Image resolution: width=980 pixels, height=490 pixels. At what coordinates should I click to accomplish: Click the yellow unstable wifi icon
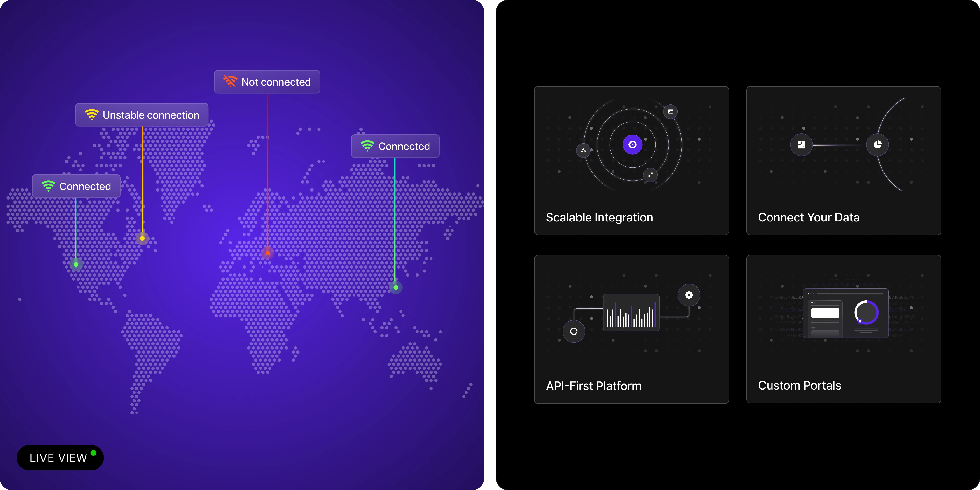coord(91,114)
